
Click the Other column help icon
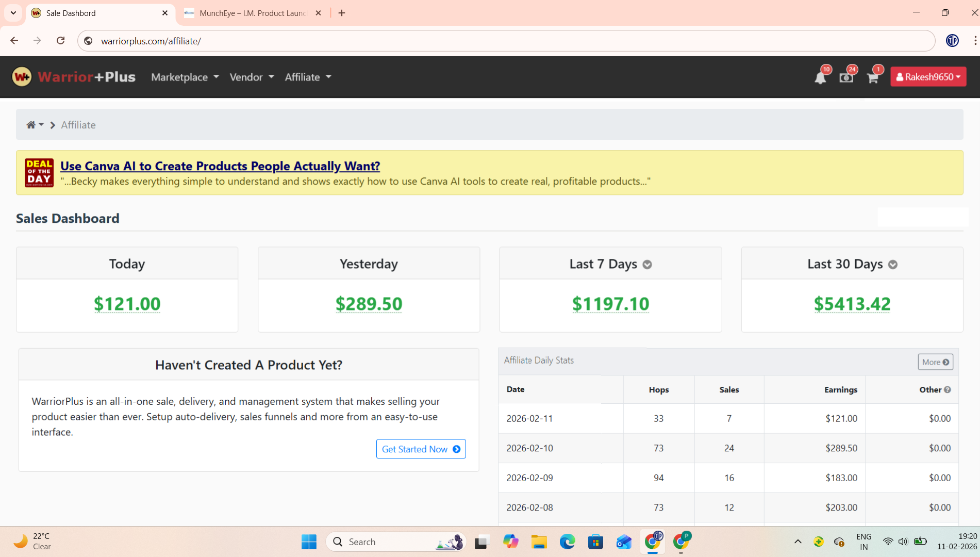[x=948, y=390]
